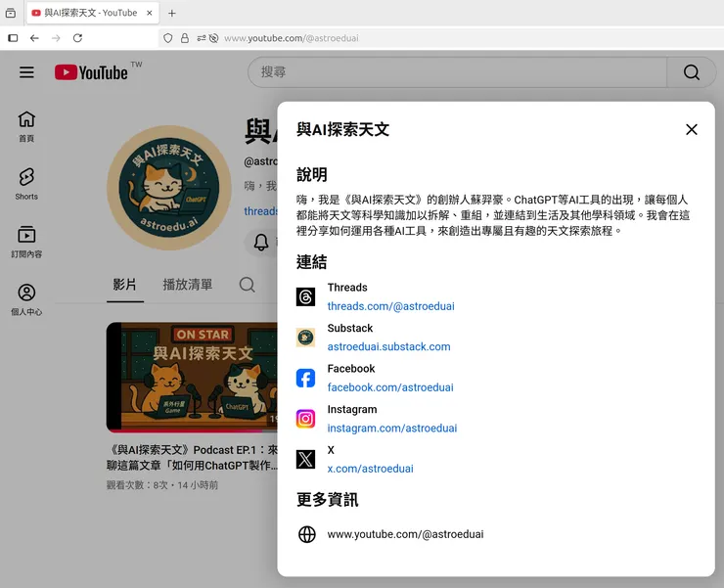Image resolution: width=724 pixels, height=588 pixels.
Task: Go to Home in YouTube sidebar
Action: (x=26, y=126)
